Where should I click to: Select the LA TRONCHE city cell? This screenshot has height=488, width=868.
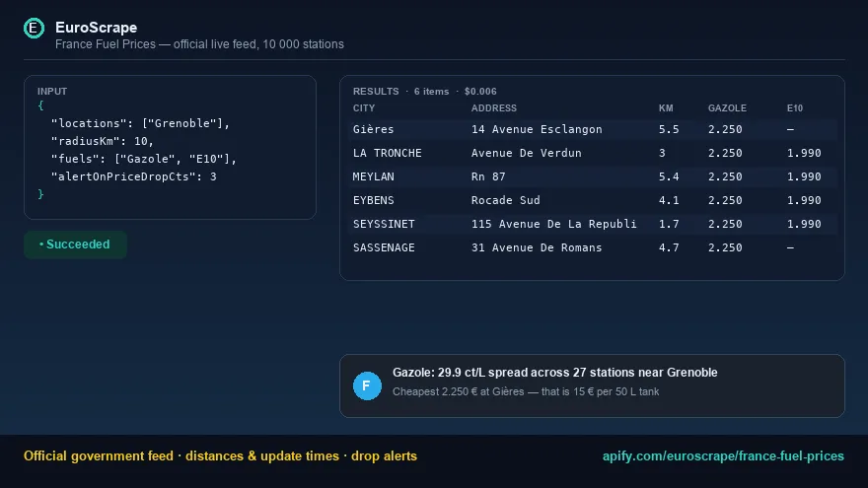[388, 153]
